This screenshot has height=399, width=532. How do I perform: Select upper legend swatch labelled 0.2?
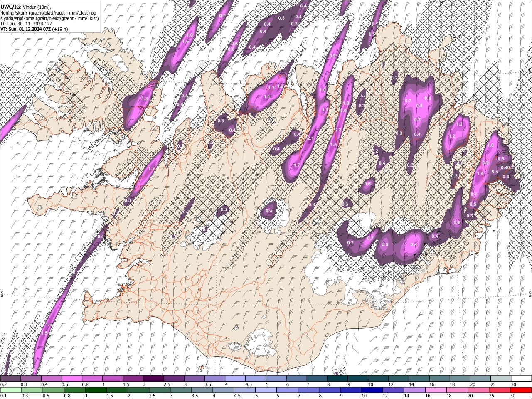[10, 379]
